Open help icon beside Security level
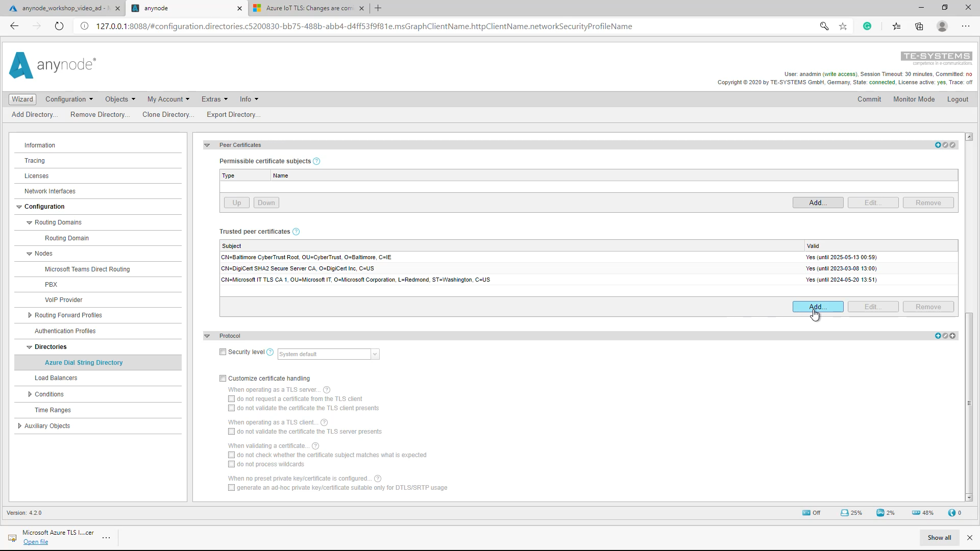The image size is (980, 551). [270, 353]
